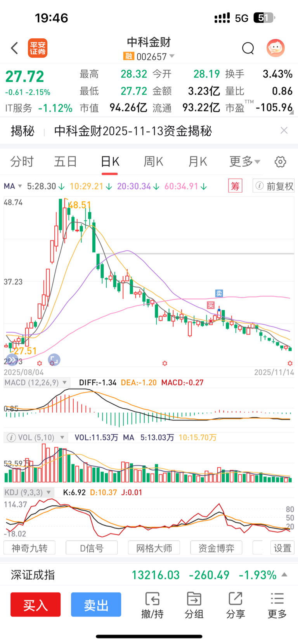This screenshot has height=644, width=298.
Task: Tap the 48.51 high-price label on chart
Action: 80,205
